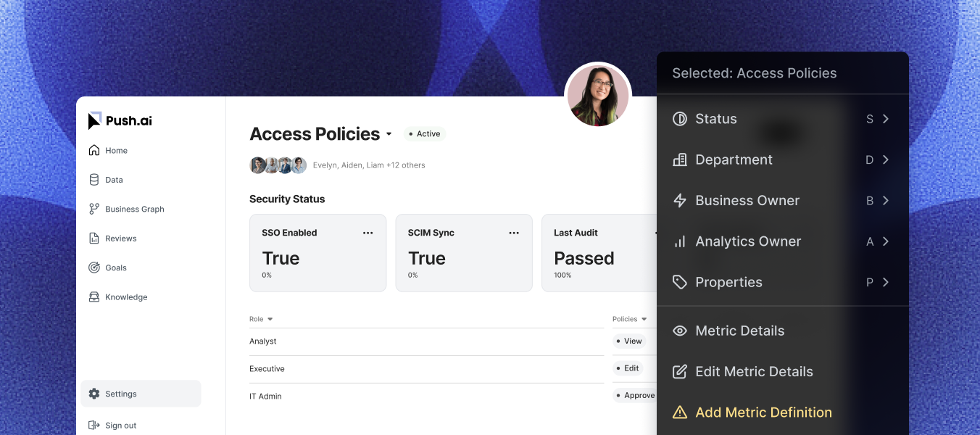Select Department in the context menu

(x=783, y=159)
